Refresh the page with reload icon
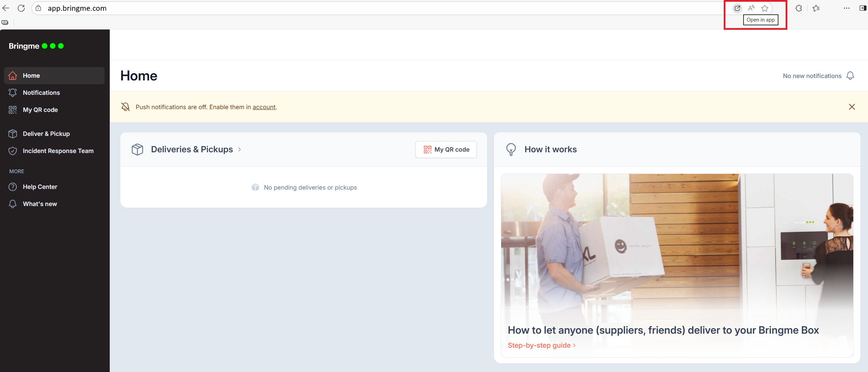The width and height of the screenshot is (868, 372). [21, 8]
